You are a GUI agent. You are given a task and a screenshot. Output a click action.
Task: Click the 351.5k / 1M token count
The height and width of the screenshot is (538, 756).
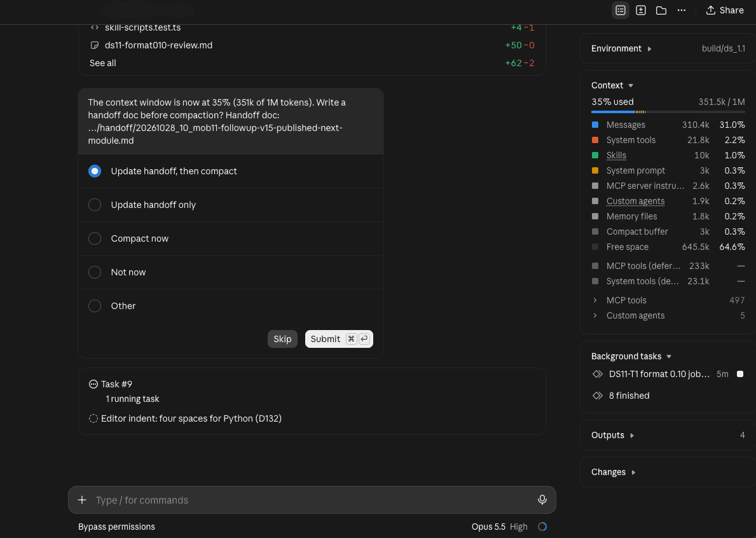click(721, 102)
